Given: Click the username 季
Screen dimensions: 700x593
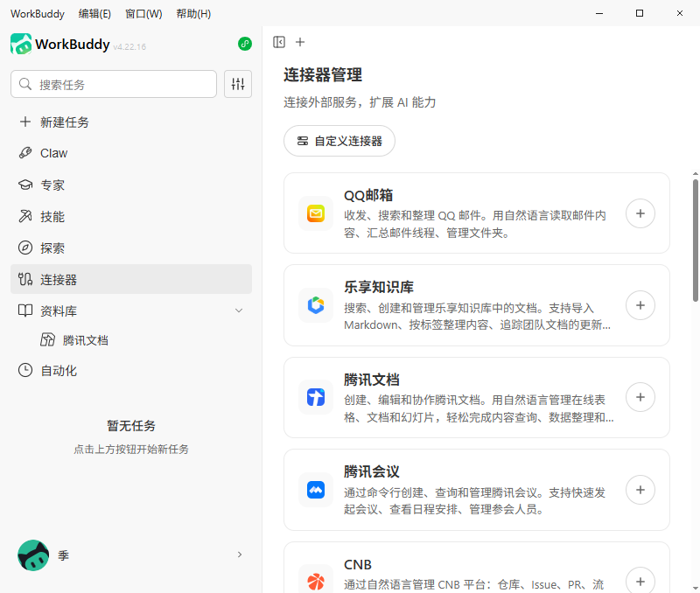Looking at the screenshot, I should [x=63, y=555].
